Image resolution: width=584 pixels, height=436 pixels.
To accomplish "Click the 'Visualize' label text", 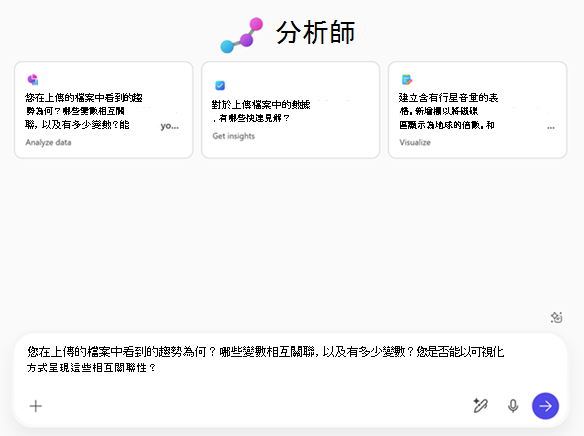I will tap(415, 142).
